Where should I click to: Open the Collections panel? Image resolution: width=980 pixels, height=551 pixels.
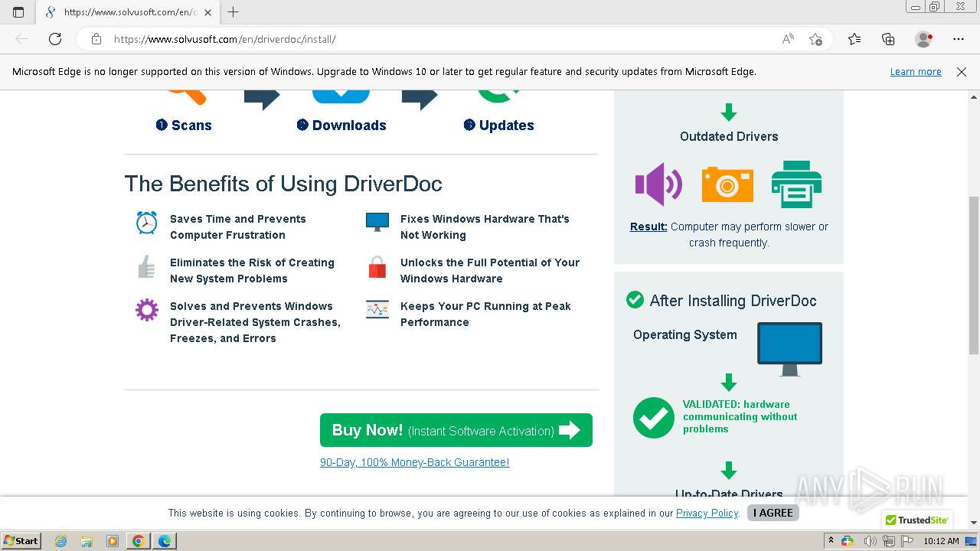(x=888, y=39)
